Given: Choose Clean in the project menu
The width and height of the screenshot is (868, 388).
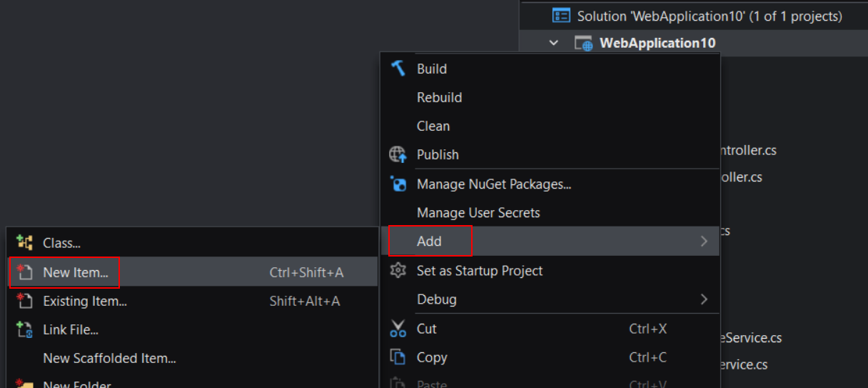Looking at the screenshot, I should 433,126.
